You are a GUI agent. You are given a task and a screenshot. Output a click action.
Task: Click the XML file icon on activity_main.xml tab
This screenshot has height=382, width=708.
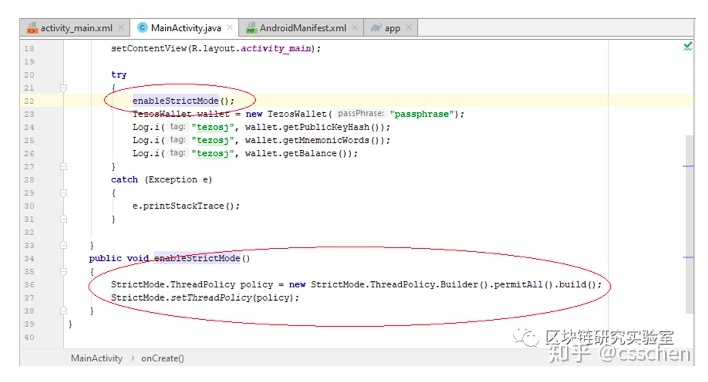[x=32, y=28]
